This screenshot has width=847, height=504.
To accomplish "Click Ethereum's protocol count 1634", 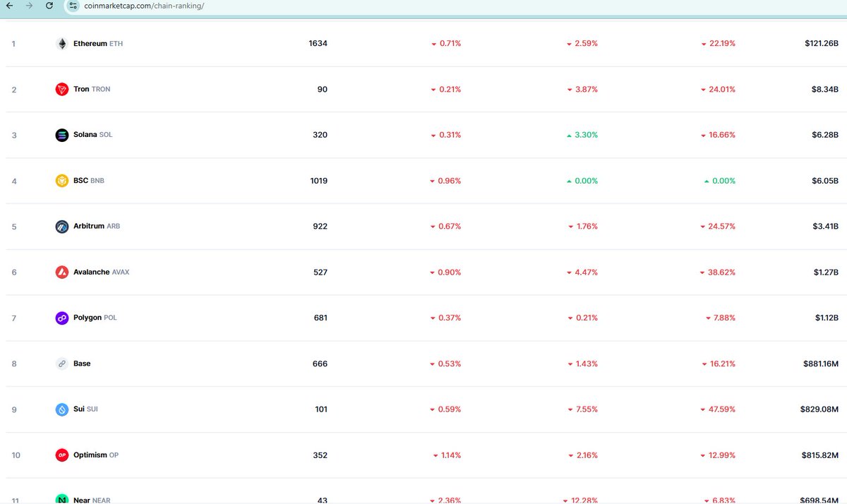I will 318,44.
